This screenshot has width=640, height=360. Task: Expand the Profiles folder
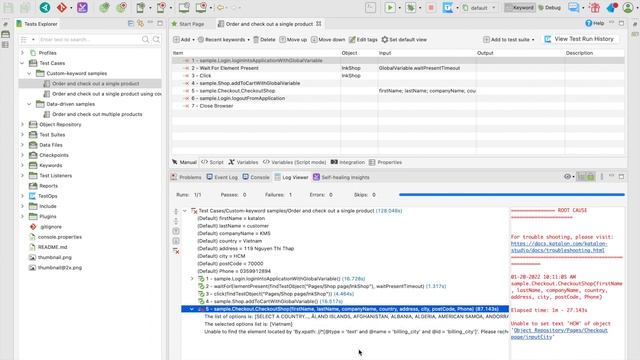(x=22, y=53)
